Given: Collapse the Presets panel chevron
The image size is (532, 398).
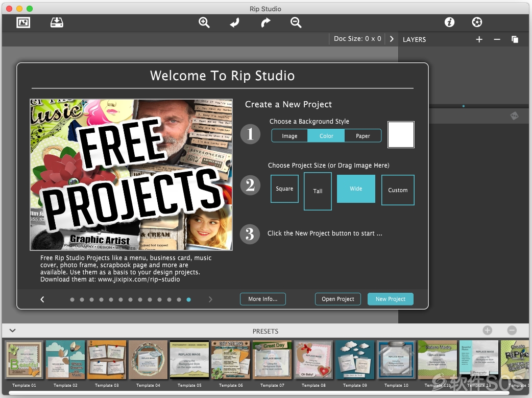Looking at the screenshot, I should (13, 331).
